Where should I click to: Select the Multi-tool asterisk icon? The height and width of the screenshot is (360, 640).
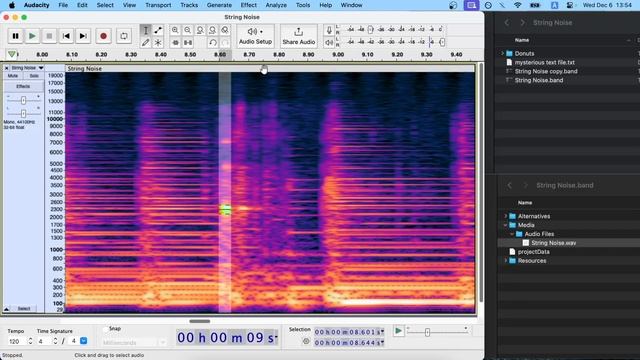158,42
